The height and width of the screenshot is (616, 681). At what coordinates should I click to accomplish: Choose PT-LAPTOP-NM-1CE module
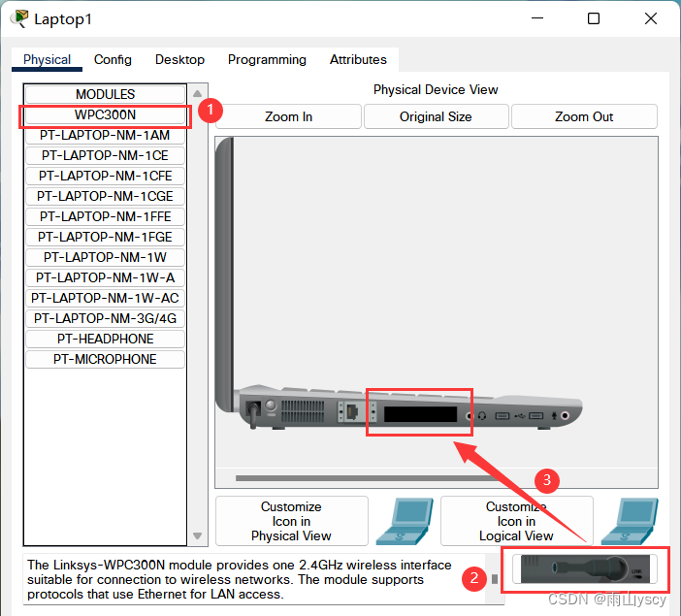pos(105,155)
